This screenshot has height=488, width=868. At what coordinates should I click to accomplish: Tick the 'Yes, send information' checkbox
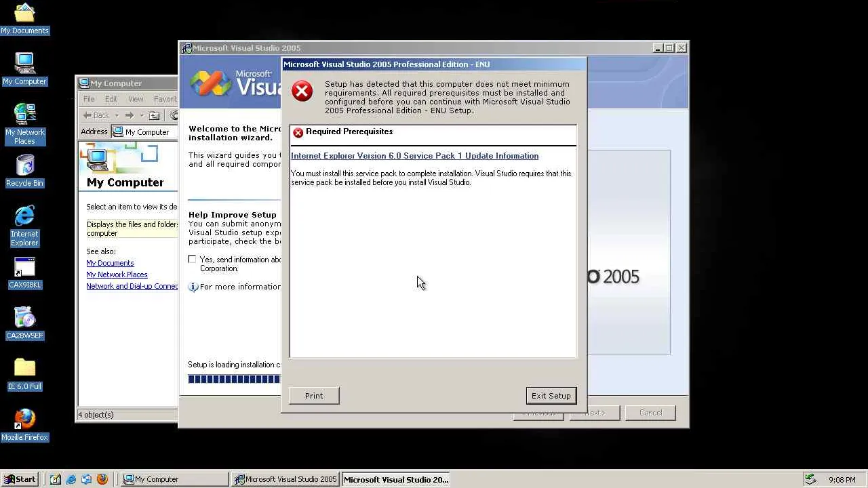click(x=192, y=259)
